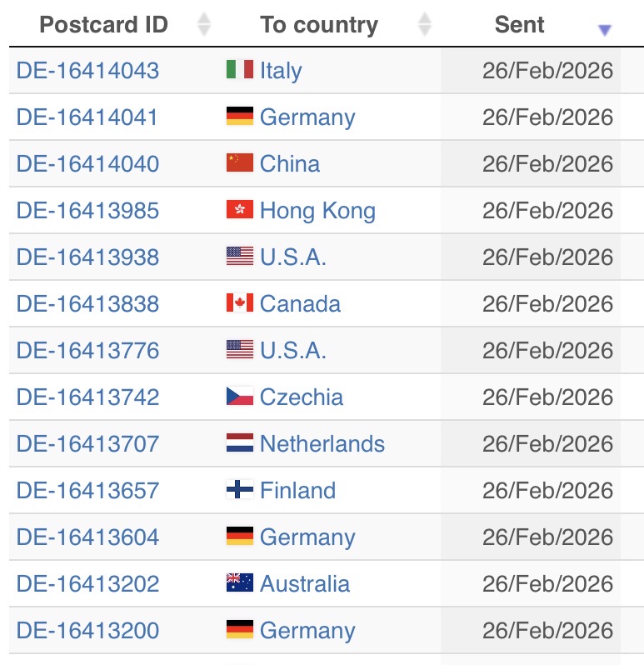Screen dimensions: 644x665
Task: Click the Italy flag icon
Action: 240,70
